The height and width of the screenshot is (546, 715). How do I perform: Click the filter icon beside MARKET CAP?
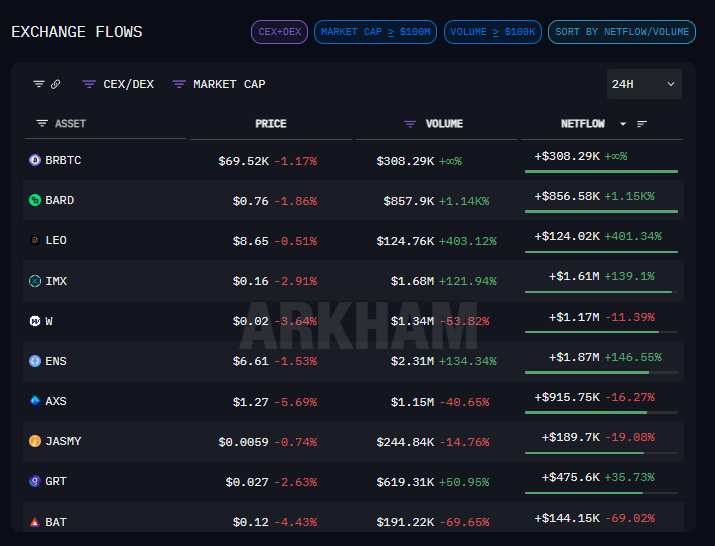[179, 84]
